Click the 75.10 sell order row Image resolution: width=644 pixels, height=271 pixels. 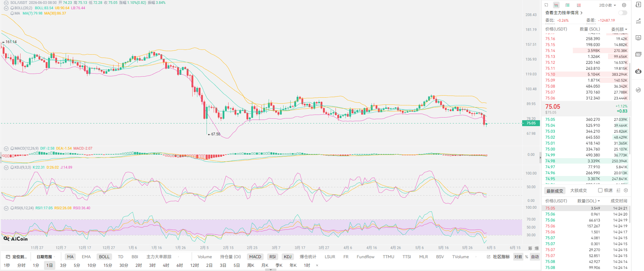pos(586,74)
